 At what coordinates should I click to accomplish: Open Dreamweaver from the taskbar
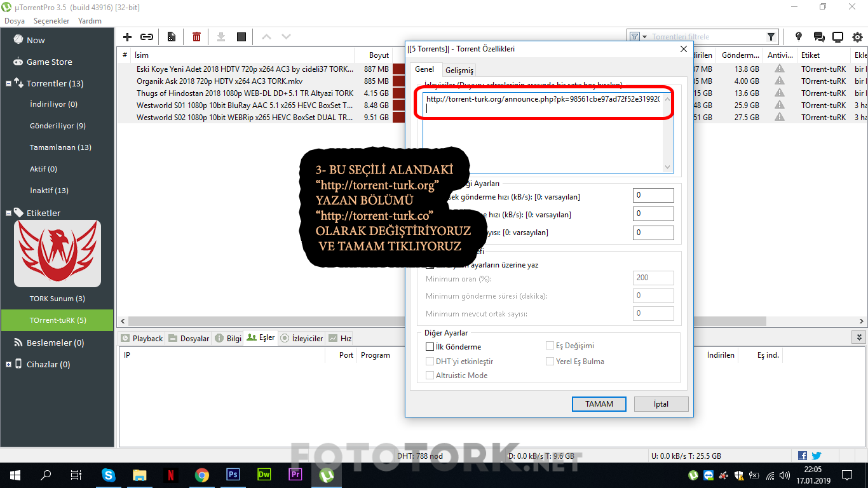tap(264, 475)
